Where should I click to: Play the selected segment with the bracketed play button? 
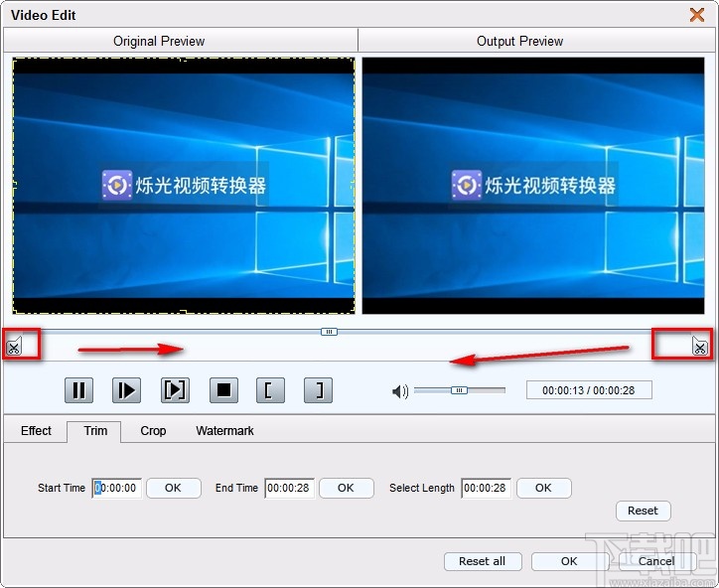[175, 390]
